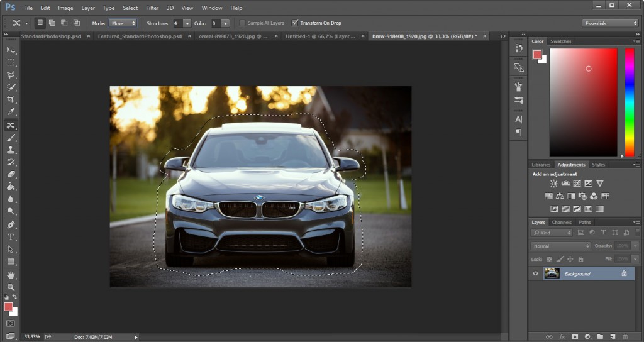Open the Essentials workspace dropdown

coord(610,23)
